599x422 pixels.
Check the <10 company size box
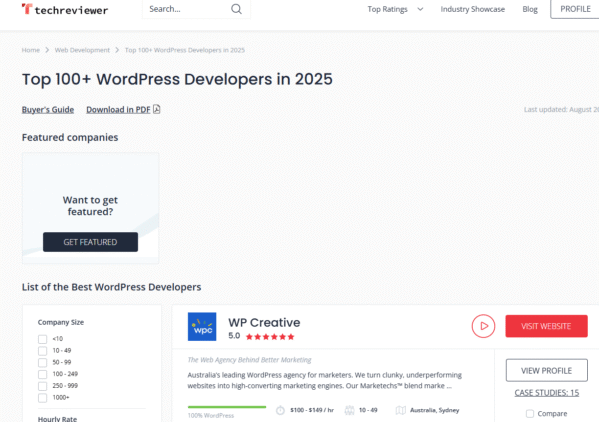42,339
